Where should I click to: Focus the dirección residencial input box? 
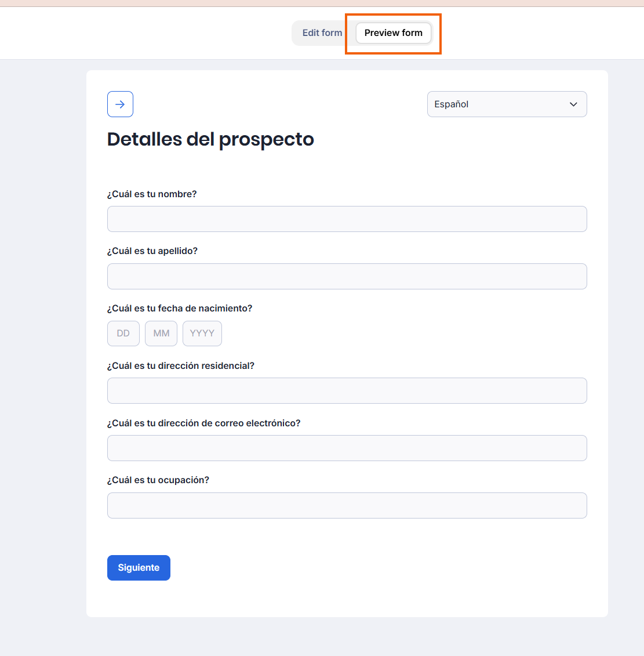click(x=347, y=391)
